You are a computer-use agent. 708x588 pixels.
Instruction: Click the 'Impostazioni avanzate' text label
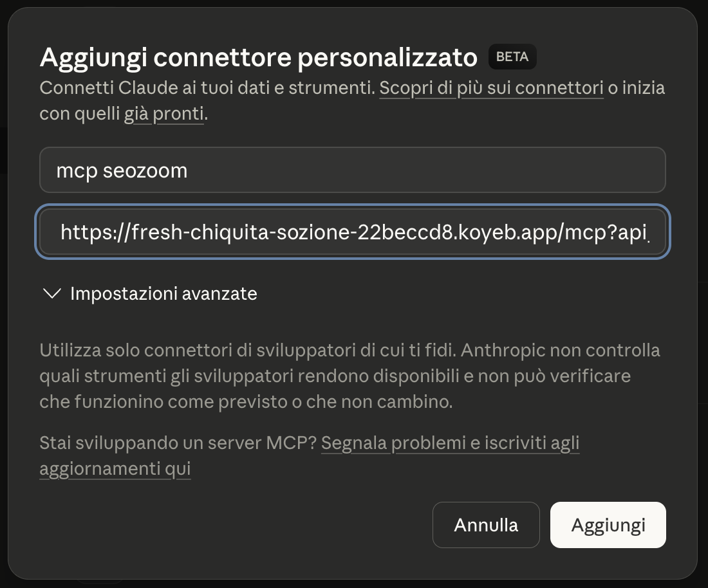pyautogui.click(x=163, y=294)
